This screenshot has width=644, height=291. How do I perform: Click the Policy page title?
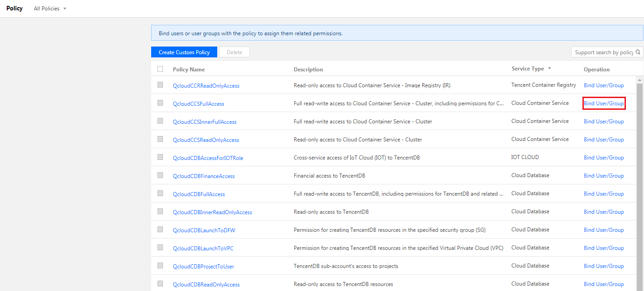[14, 9]
